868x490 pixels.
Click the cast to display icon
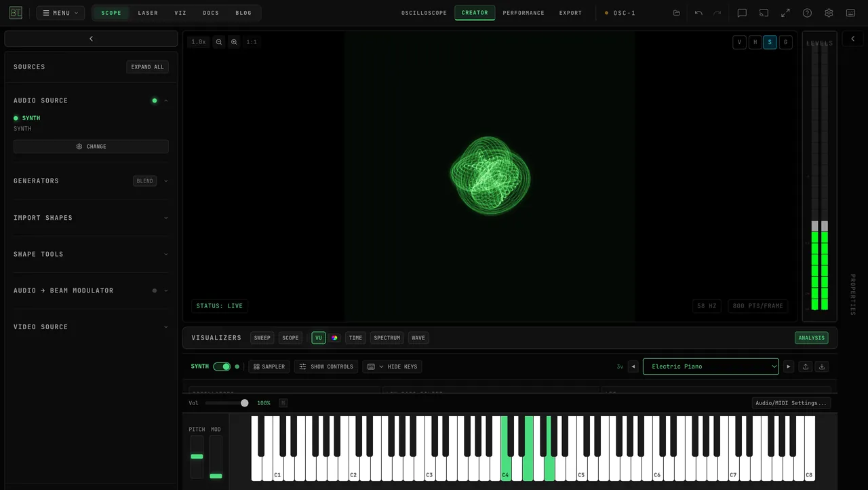764,13
